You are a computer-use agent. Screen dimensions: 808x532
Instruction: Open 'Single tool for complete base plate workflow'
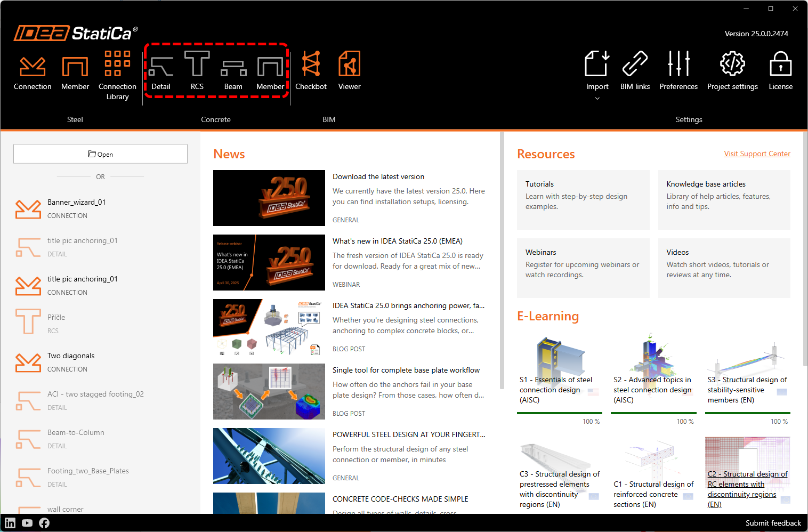point(406,370)
